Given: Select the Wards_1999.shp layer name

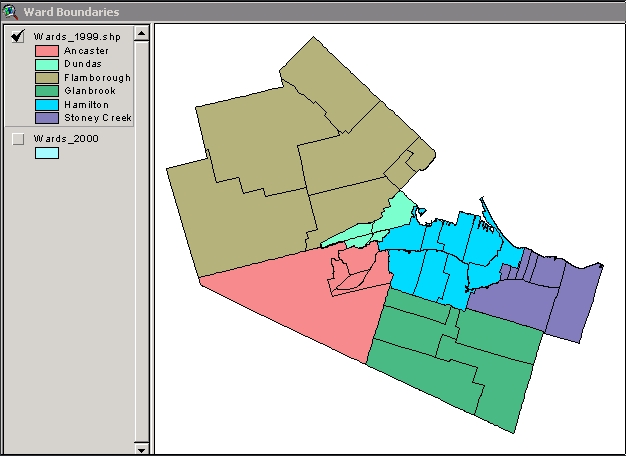Looking at the screenshot, I should point(77,37).
